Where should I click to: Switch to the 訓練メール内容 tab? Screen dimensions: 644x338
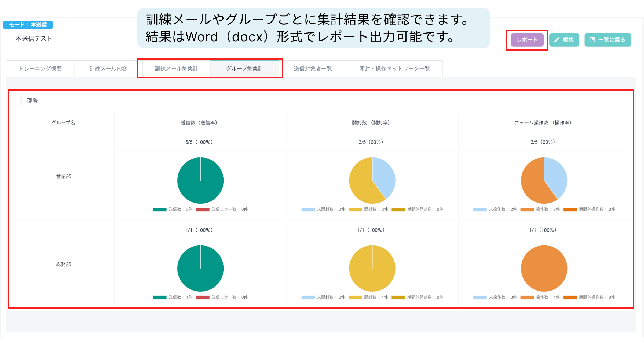(x=108, y=69)
